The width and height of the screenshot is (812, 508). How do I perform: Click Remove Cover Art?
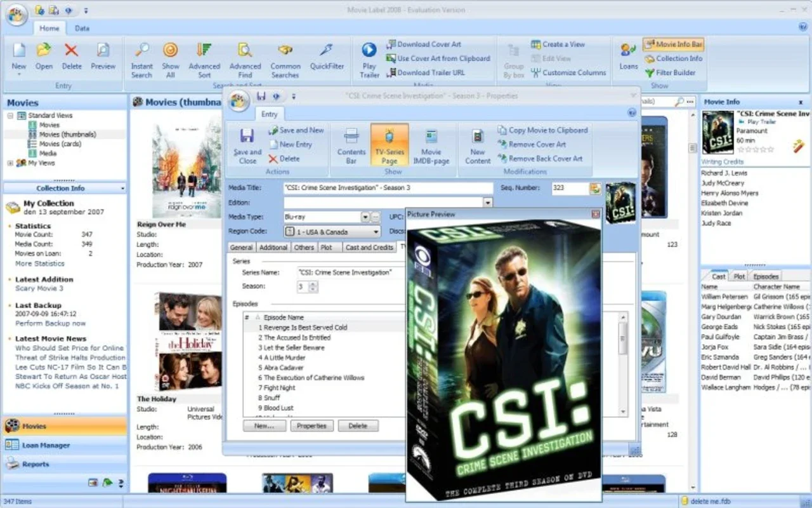(x=531, y=145)
